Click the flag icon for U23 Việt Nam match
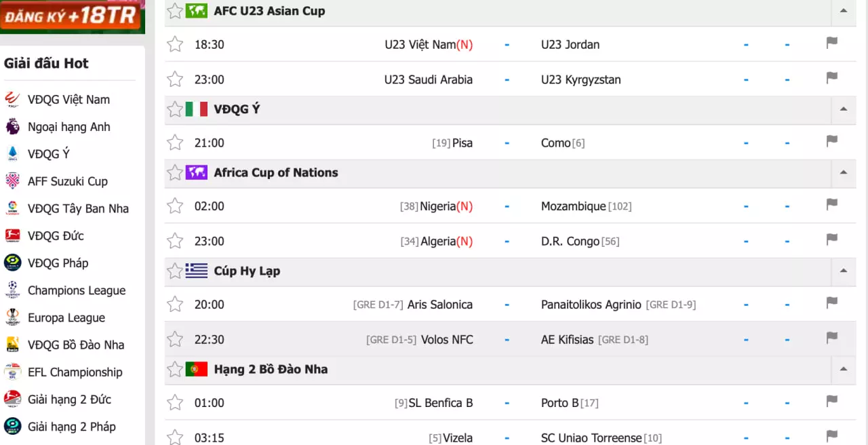Image resolution: width=868 pixels, height=445 pixels. click(831, 43)
